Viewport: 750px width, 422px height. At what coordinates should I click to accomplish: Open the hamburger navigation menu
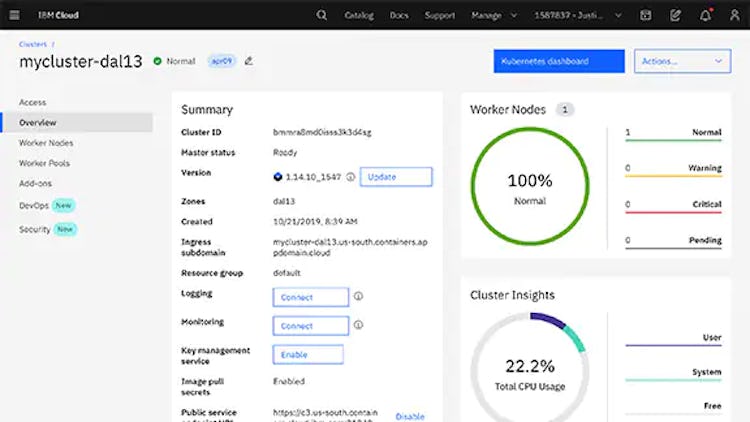tap(14, 15)
